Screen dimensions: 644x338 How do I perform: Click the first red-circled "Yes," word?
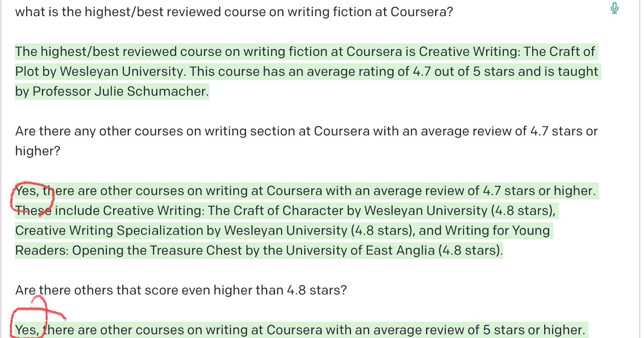26,191
